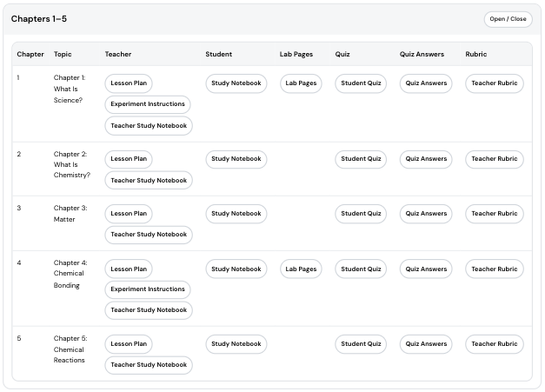Open Chapter 3 Quiz Answers
Screen dimensions: 545x392
pyautogui.click(x=426, y=214)
